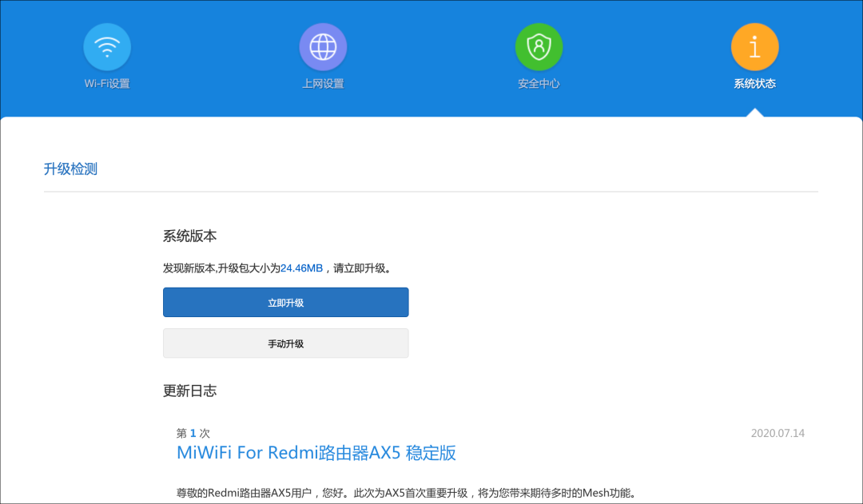
Task: Switch to the Wi-Fi设置 tab label
Action: [x=107, y=84]
